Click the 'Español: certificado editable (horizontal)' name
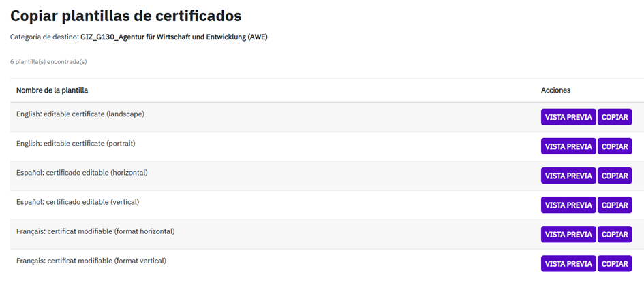The width and height of the screenshot is (644, 281). 82,173
